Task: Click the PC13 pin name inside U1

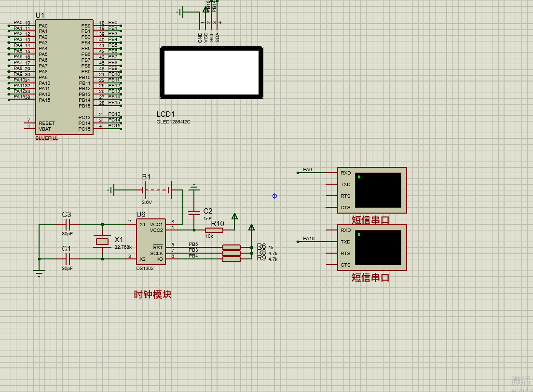Action: click(x=84, y=118)
